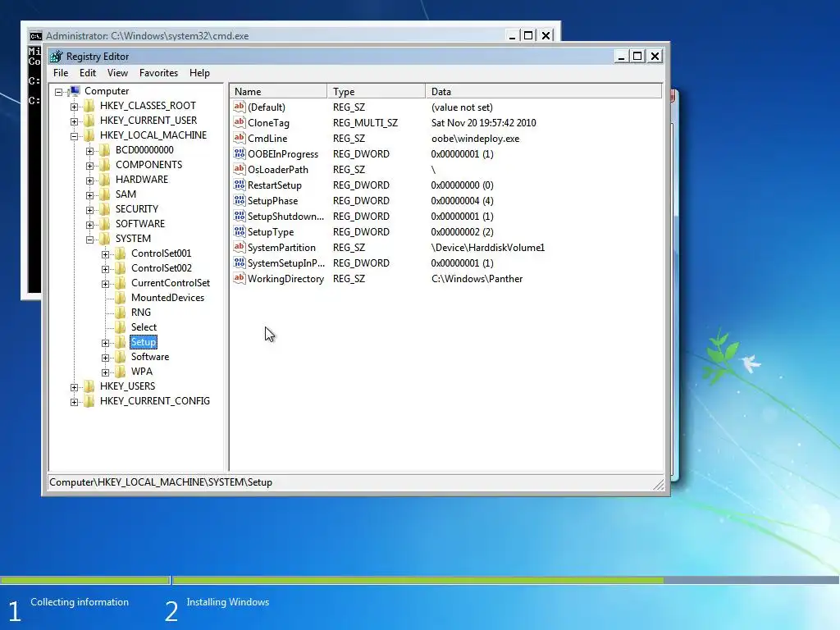Click the DWORD icon beside SetupType
The height and width of the screenshot is (630, 840).
point(240,231)
